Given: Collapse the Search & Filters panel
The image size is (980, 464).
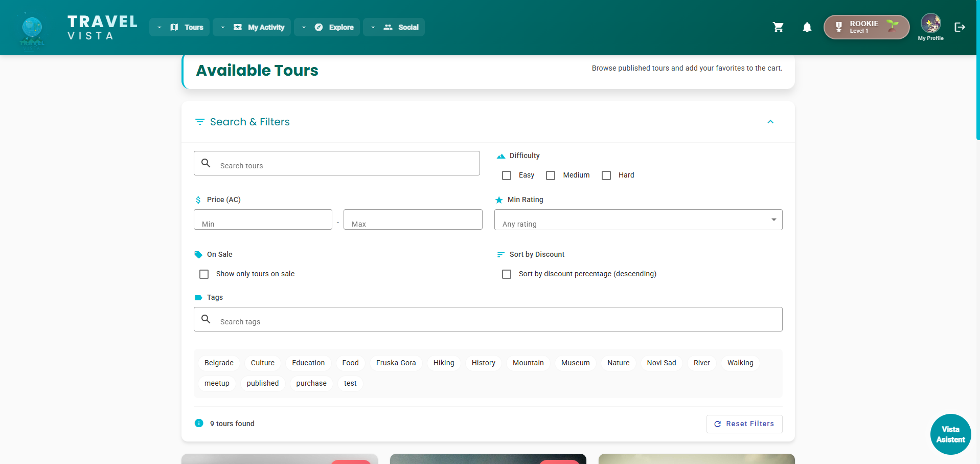Looking at the screenshot, I should point(770,122).
